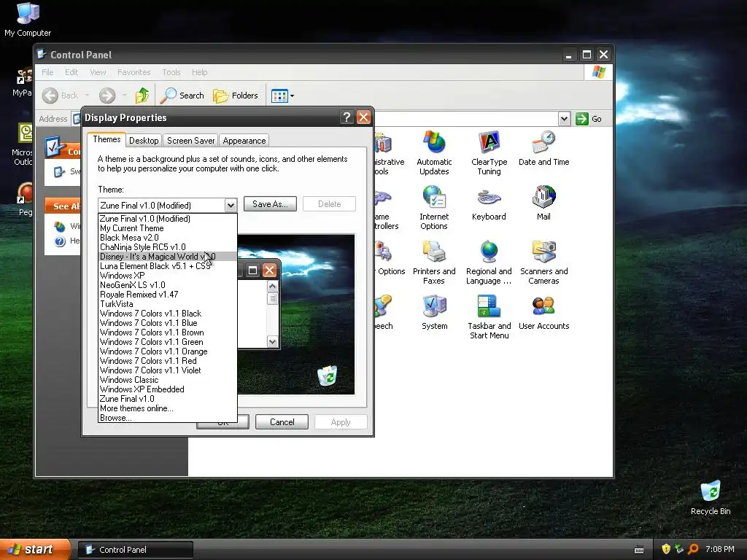Click the Go button in address bar
The image size is (747, 560).
pyautogui.click(x=589, y=119)
